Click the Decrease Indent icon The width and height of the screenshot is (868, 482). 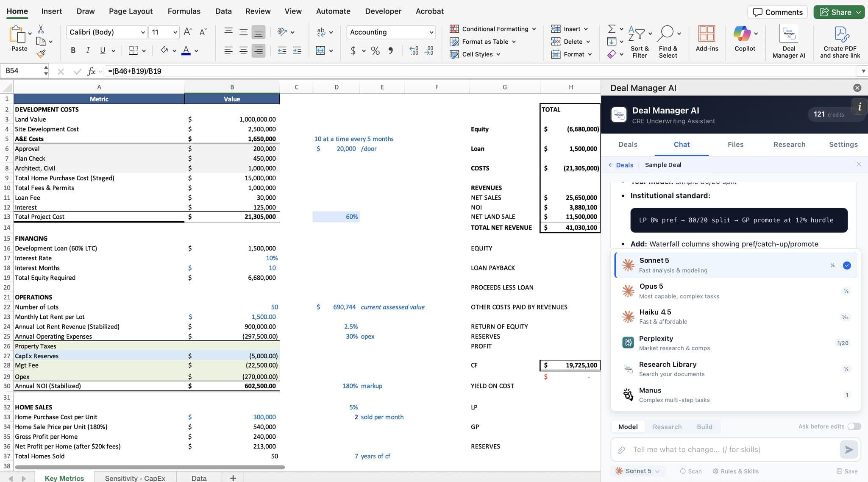(x=282, y=51)
